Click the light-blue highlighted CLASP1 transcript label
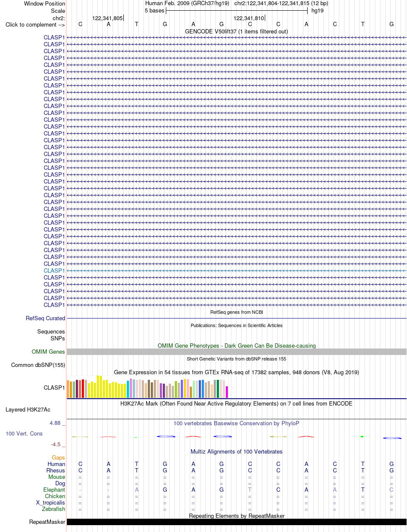The height and width of the screenshot is (532, 407). coord(54,271)
